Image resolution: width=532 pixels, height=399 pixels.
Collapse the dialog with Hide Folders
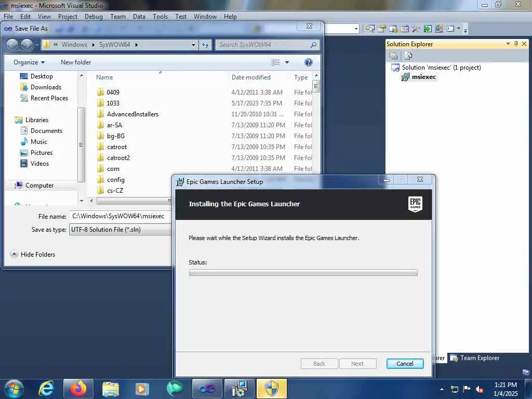[x=33, y=255]
